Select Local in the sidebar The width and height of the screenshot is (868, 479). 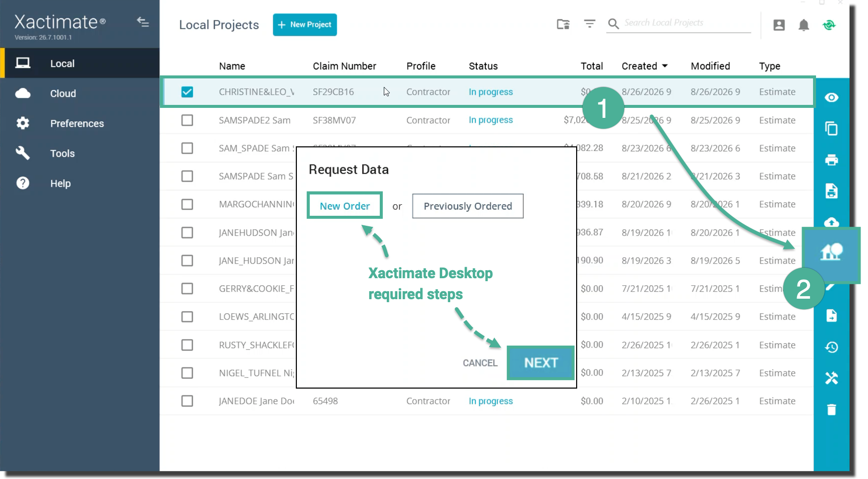click(80, 63)
